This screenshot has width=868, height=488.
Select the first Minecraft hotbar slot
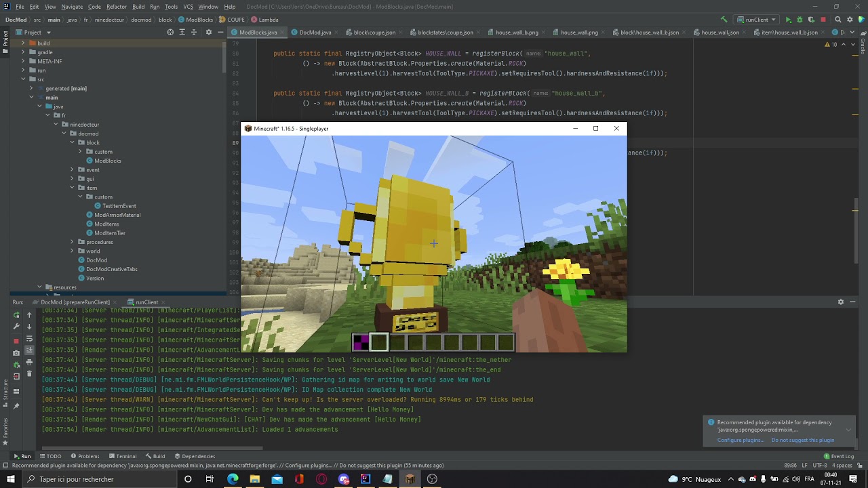coord(361,342)
